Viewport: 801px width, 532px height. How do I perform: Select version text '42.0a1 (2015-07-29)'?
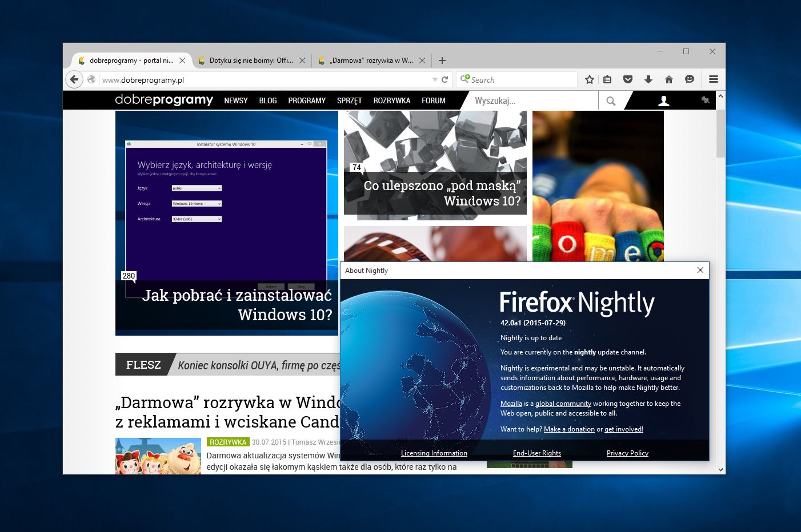point(533,323)
